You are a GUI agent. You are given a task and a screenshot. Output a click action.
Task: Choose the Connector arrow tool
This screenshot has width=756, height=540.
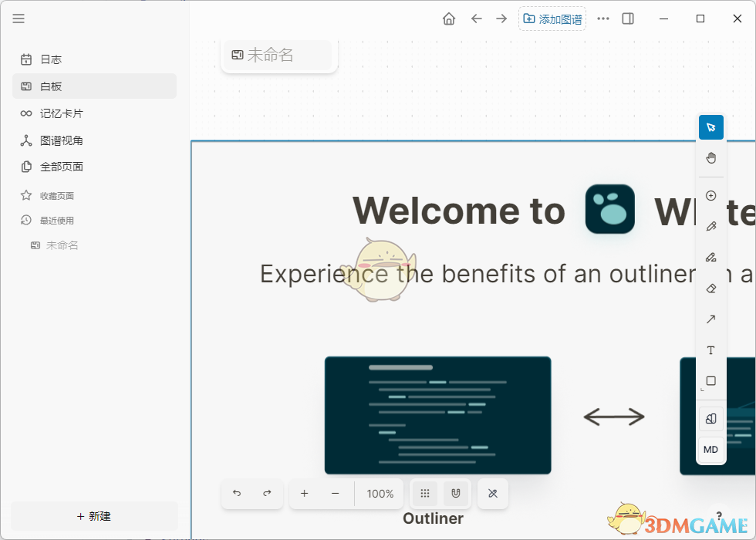click(710, 319)
